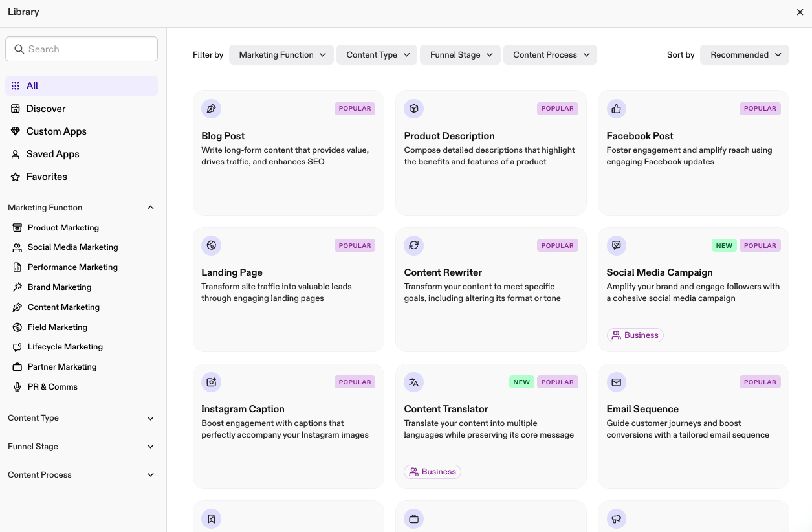Click the Landing Page globe icon
This screenshot has height=532, width=812.
click(x=211, y=245)
